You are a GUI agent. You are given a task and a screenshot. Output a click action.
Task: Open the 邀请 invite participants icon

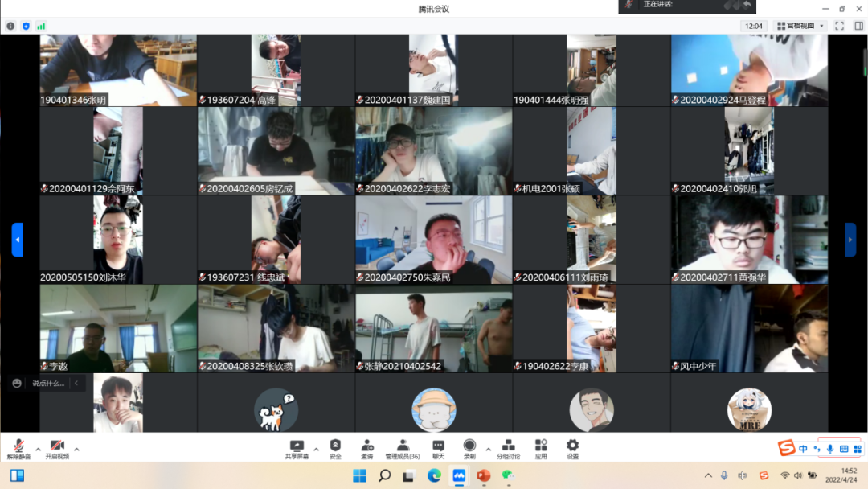coord(367,447)
